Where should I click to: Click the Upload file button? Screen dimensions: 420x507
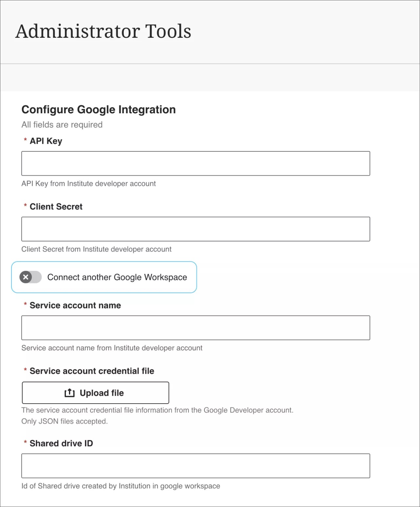pos(95,393)
